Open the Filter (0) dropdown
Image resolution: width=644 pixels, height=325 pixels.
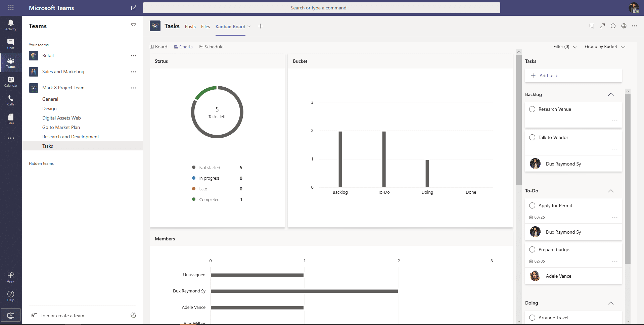click(x=565, y=47)
